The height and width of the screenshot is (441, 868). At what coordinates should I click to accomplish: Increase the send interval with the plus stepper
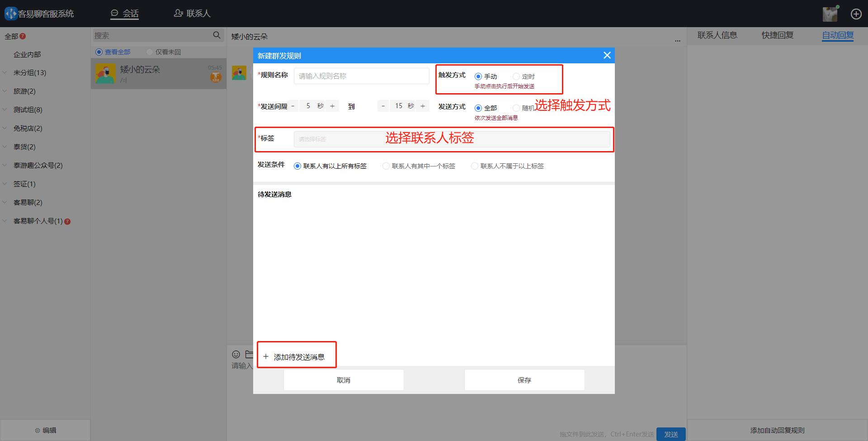332,106
